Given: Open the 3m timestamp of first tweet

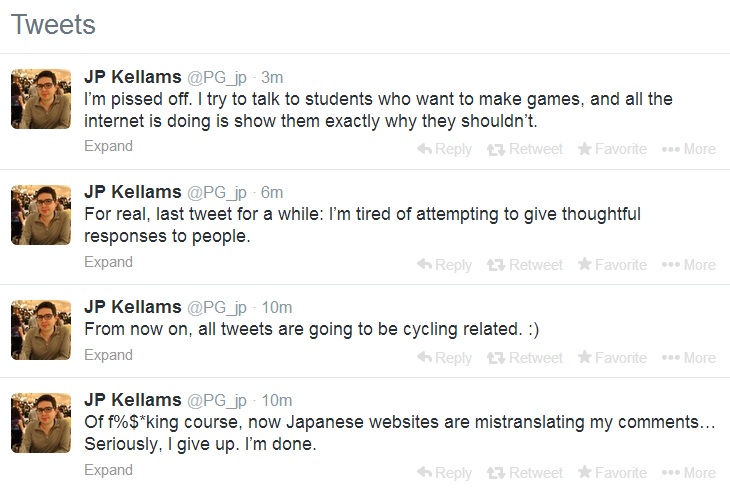Looking at the screenshot, I should coord(273,76).
